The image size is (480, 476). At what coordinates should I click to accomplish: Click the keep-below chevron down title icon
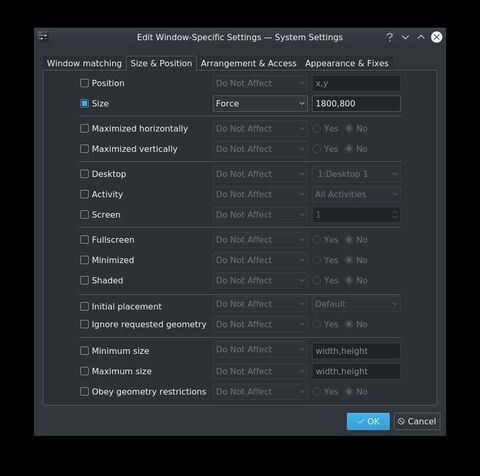(x=405, y=37)
